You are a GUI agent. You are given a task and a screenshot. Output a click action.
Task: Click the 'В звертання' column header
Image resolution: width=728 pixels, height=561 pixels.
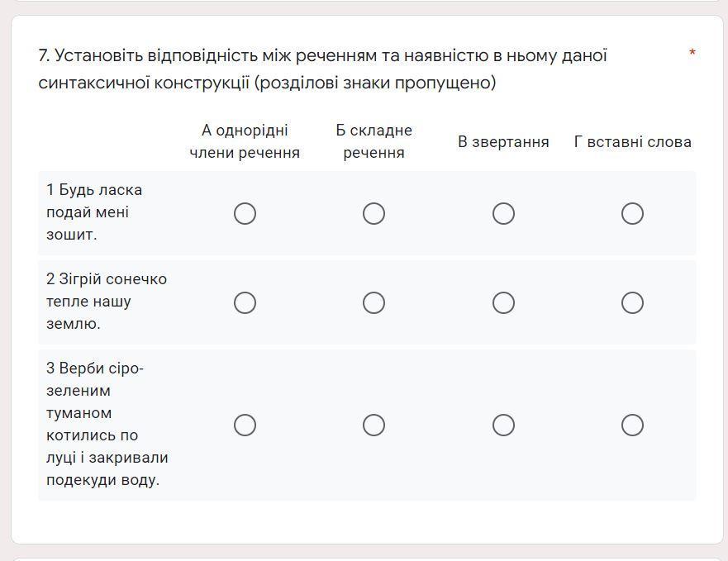click(x=503, y=141)
